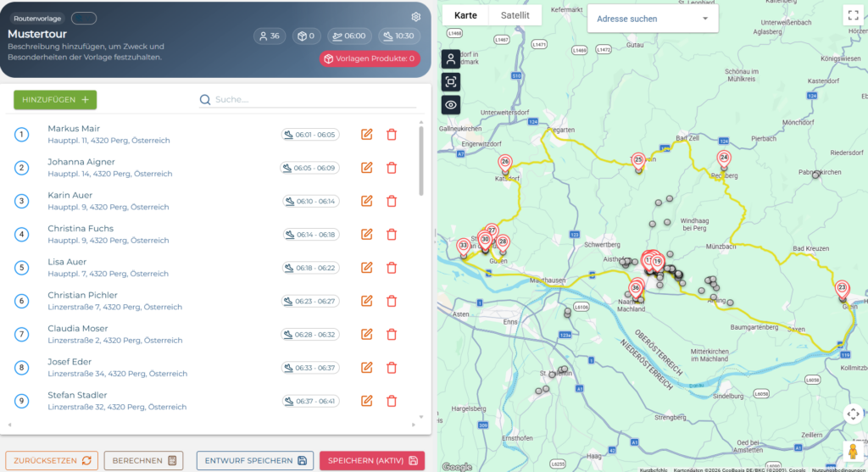Open the settings gear in the Mustertour header

pos(415,17)
